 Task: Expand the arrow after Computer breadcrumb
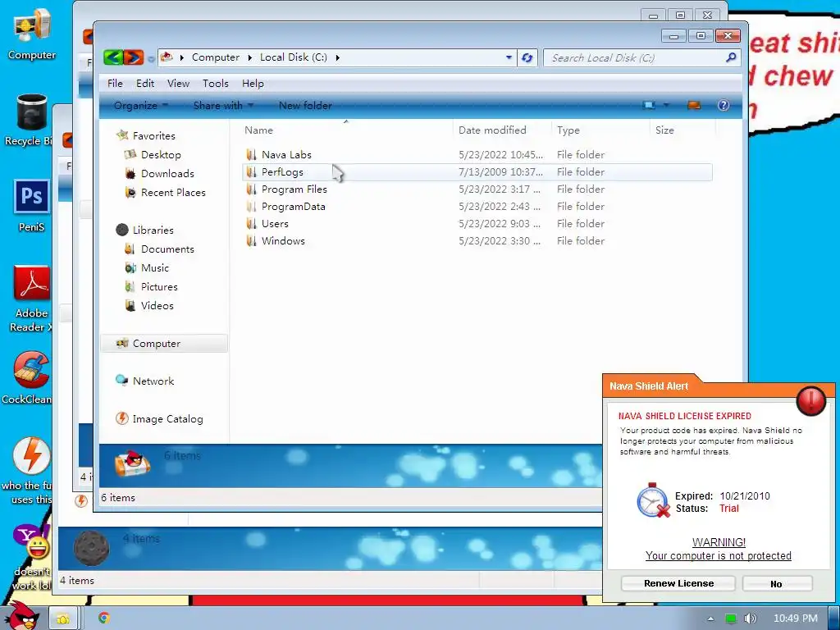[x=249, y=57]
